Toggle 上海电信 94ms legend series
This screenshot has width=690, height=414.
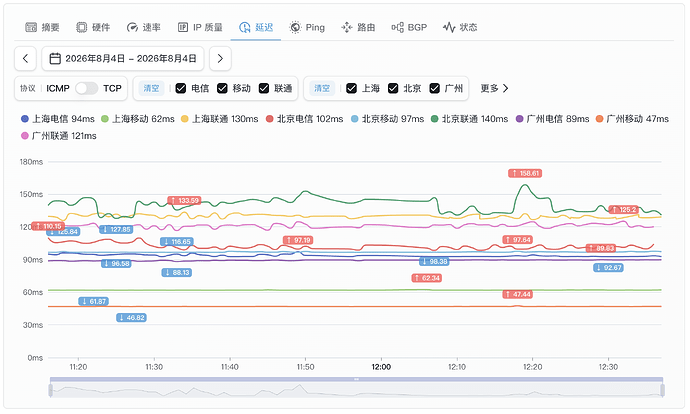(x=58, y=119)
